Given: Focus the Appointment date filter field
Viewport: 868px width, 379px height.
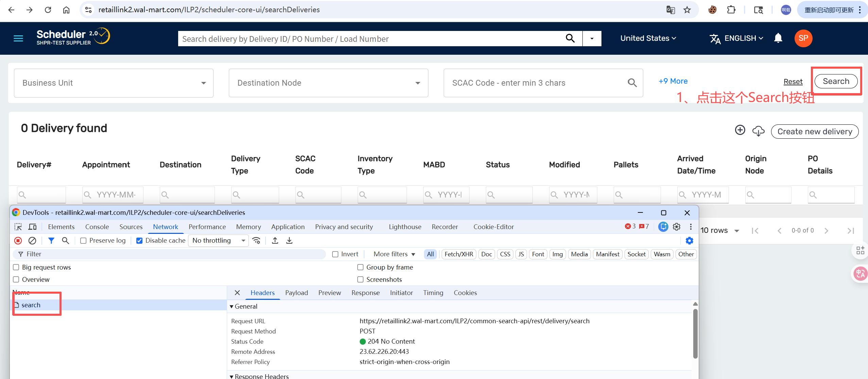Looking at the screenshot, I should tap(113, 195).
